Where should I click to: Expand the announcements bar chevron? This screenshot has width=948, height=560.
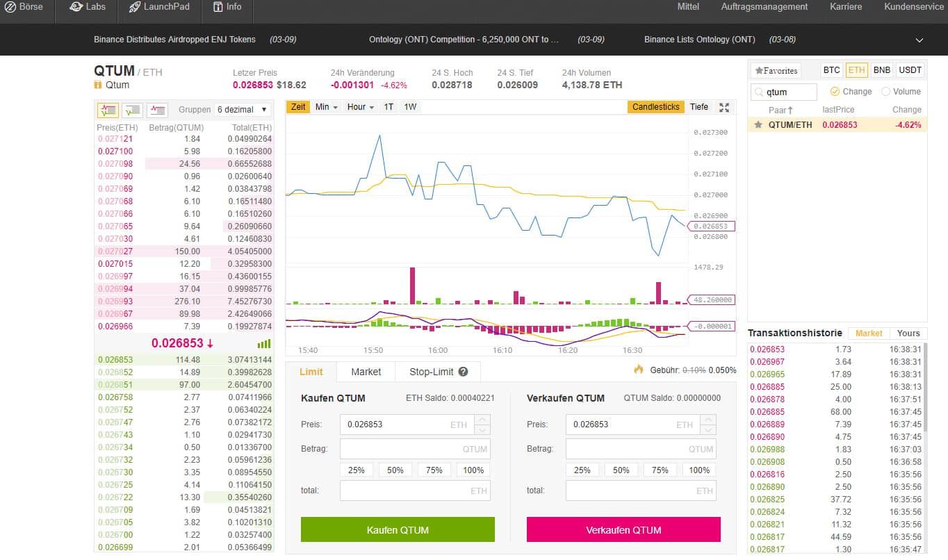click(x=920, y=40)
